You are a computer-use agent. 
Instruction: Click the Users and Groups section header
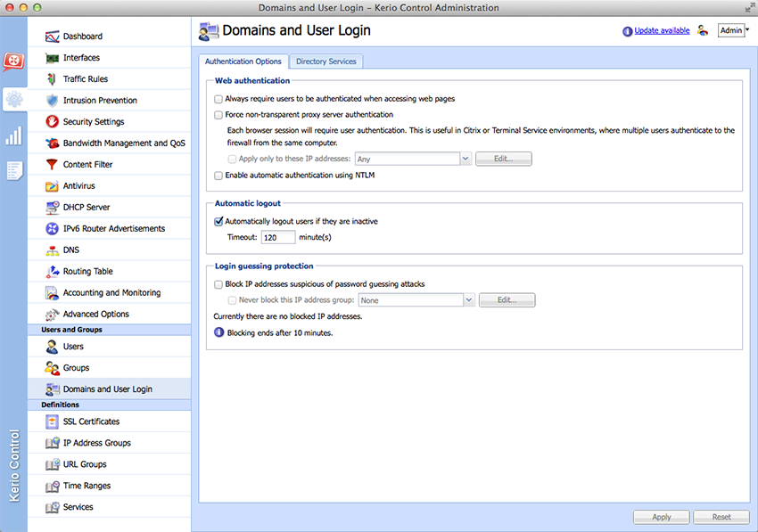(x=110, y=330)
